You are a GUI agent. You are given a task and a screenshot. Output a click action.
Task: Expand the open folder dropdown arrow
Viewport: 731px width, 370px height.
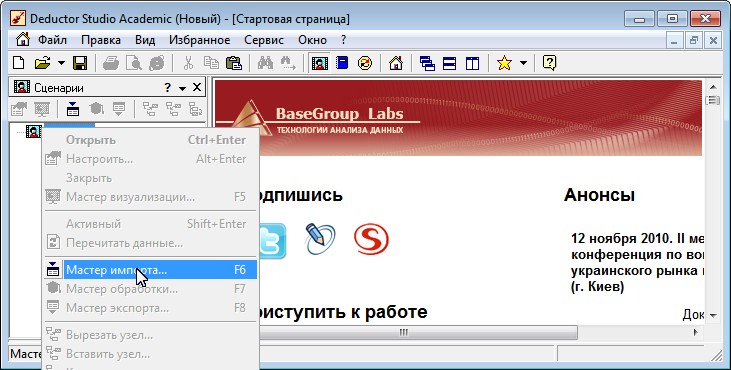(x=62, y=63)
